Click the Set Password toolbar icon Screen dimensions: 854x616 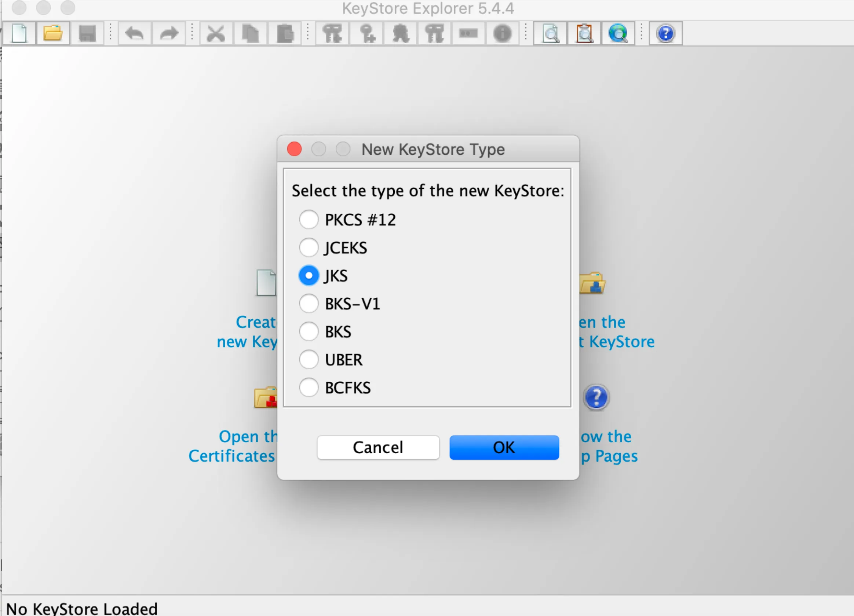[468, 33]
